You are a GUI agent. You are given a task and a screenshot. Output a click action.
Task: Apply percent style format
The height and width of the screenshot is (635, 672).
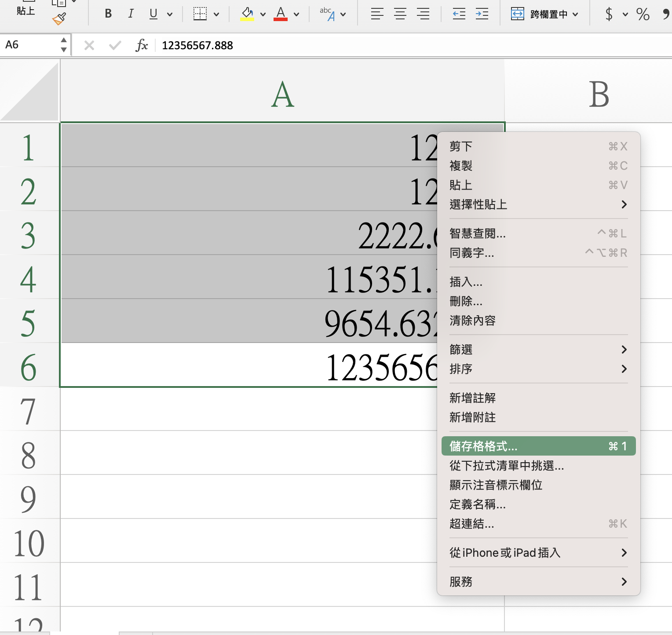643,14
